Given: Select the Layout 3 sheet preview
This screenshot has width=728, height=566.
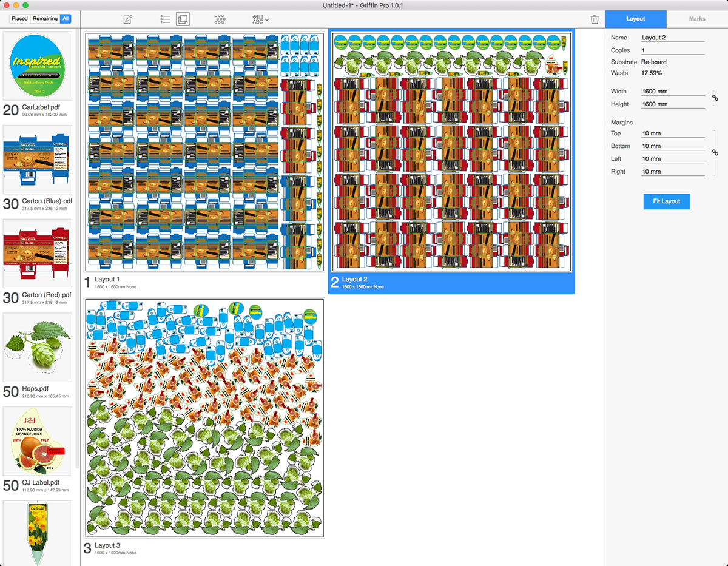Looking at the screenshot, I should 204,418.
